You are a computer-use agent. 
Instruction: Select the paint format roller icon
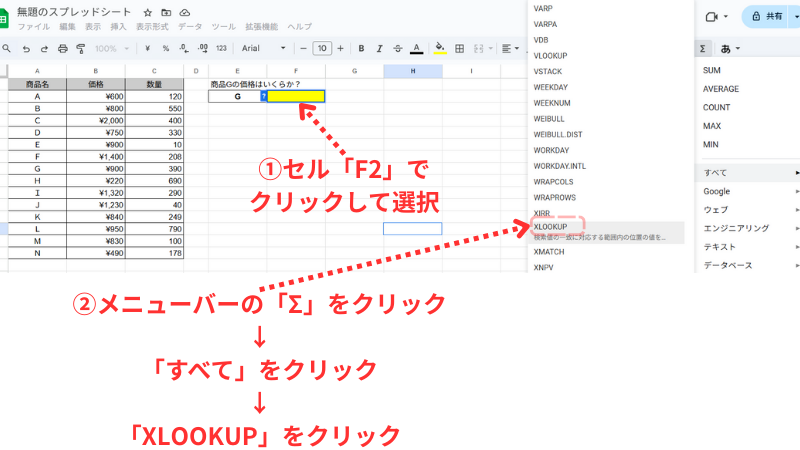click(81, 48)
